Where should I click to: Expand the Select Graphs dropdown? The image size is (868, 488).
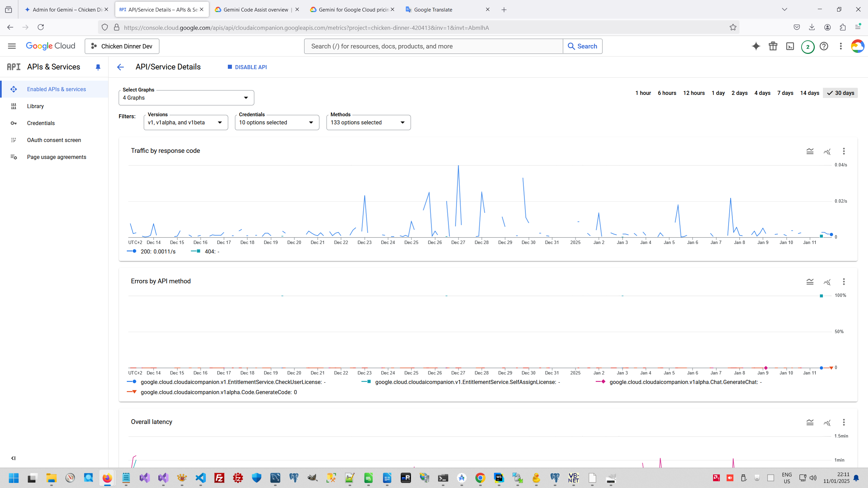pos(186,98)
